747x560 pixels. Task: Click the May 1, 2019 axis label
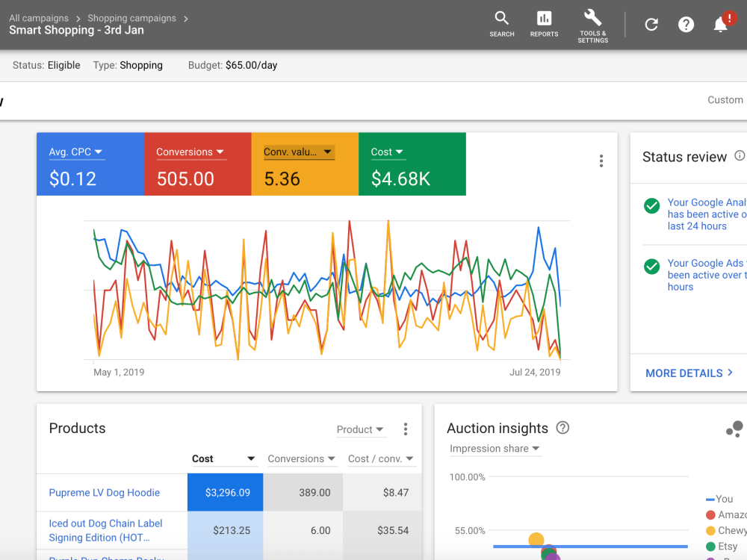coord(119,373)
